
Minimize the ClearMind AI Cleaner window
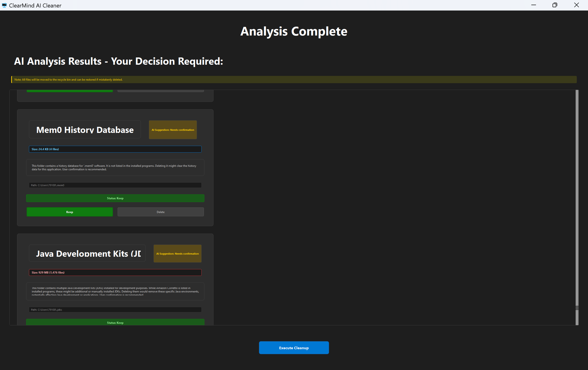pyautogui.click(x=534, y=5)
